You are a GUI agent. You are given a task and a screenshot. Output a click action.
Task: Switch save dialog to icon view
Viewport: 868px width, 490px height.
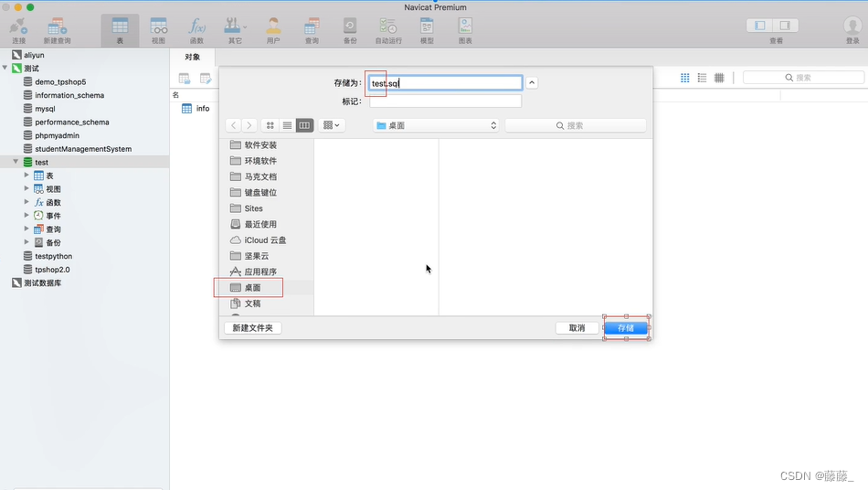pyautogui.click(x=270, y=125)
